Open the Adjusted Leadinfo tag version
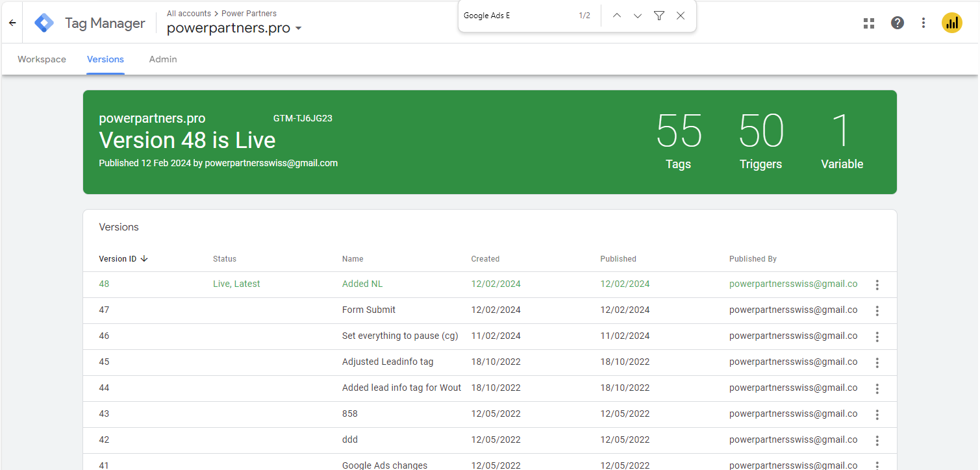Viewport: 980px width, 470px height. tap(388, 362)
